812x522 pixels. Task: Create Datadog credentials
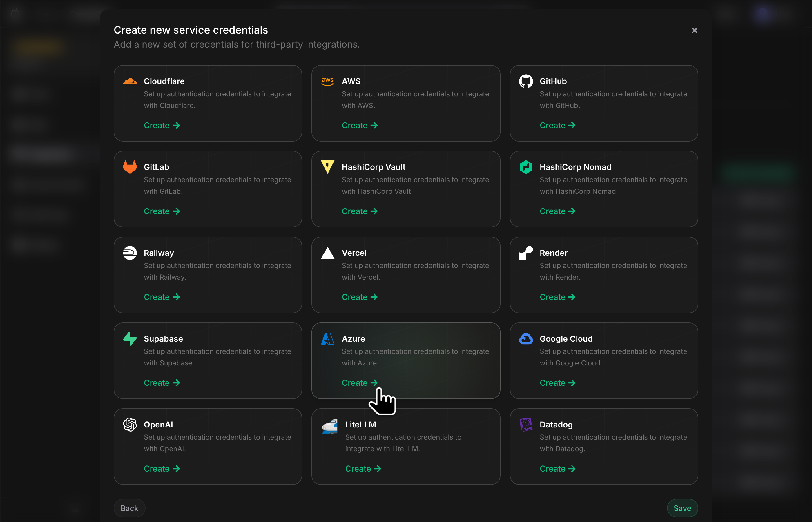pyautogui.click(x=557, y=469)
